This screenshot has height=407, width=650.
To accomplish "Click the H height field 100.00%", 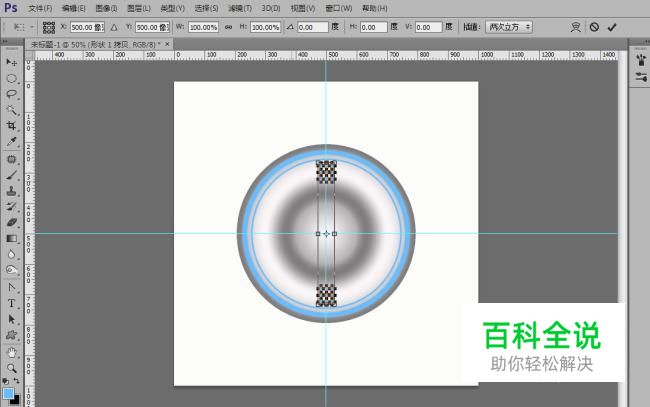I will pyautogui.click(x=265, y=27).
